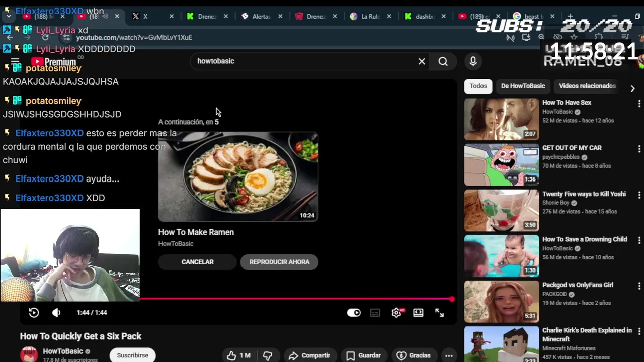This screenshot has width=644, height=362.
Task: Toggle subtitles captions button
Action: pos(375,313)
